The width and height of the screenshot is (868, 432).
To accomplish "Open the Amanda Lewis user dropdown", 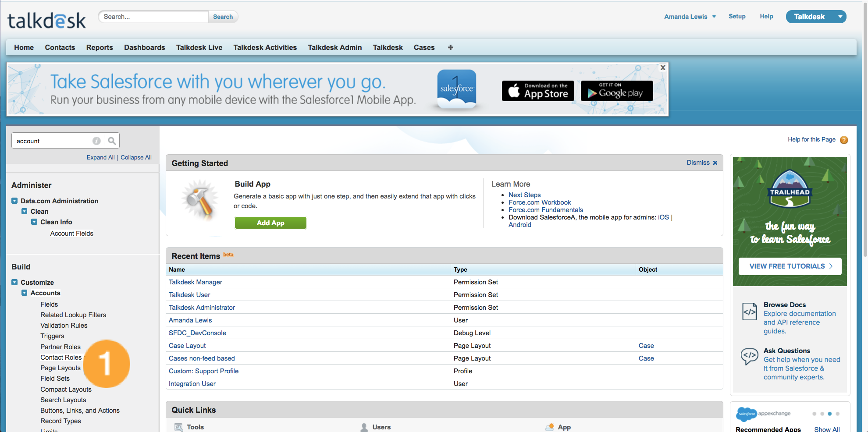I will [690, 17].
